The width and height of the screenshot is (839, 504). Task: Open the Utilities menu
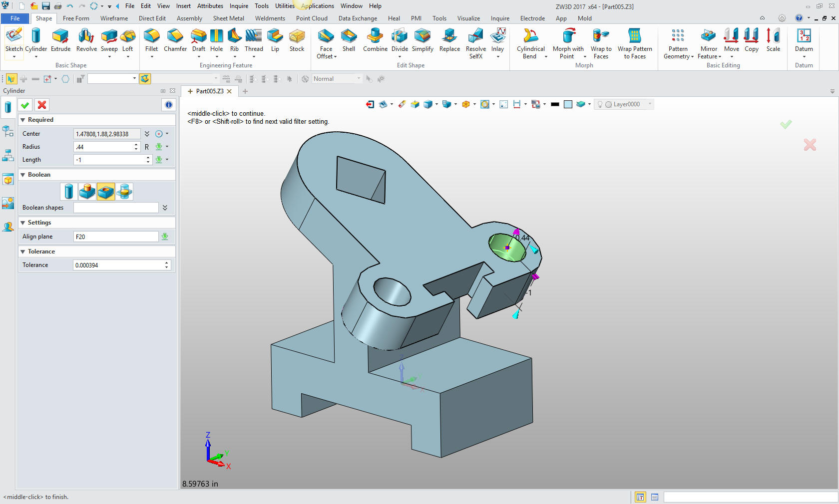[x=285, y=6]
